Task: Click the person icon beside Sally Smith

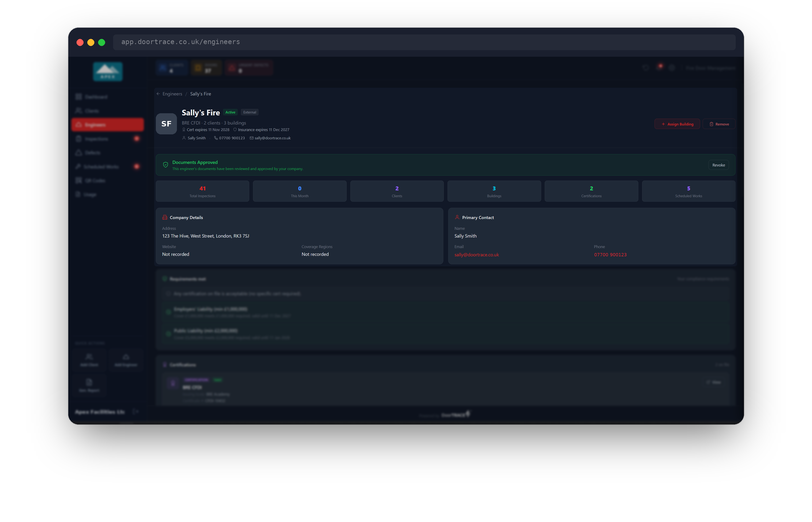Action: click(x=184, y=138)
